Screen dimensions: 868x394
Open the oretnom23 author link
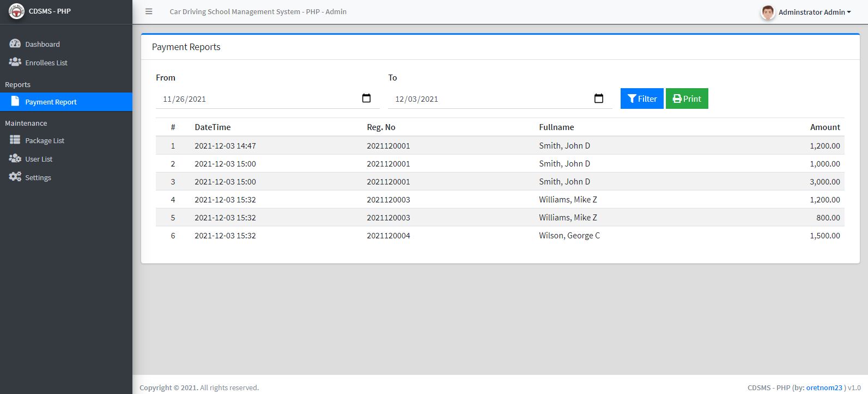pyautogui.click(x=824, y=387)
